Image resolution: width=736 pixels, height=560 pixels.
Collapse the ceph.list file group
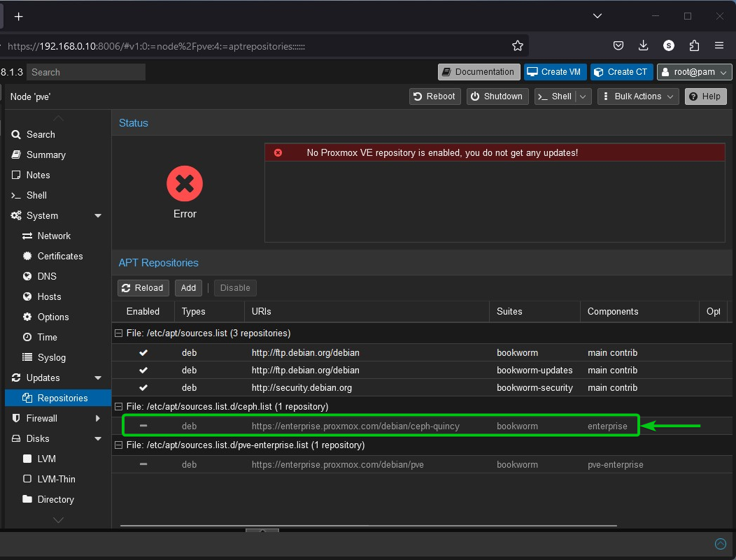[x=119, y=407]
